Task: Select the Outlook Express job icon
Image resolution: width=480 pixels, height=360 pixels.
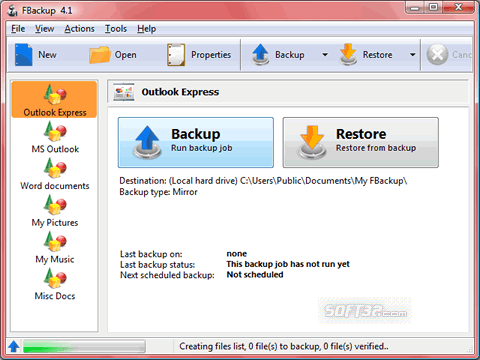Action: pos(55,94)
